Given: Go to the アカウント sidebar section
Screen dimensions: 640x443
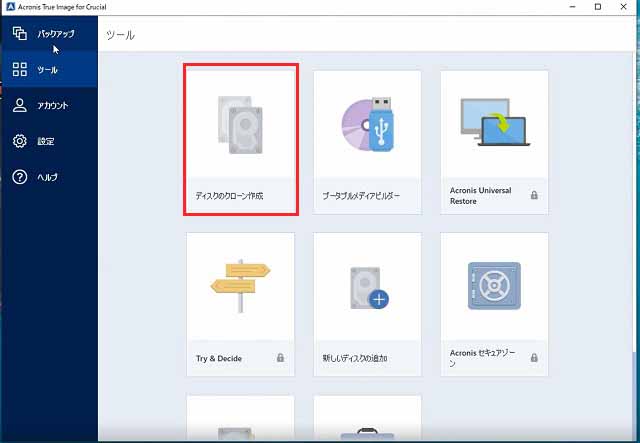Looking at the screenshot, I should pyautogui.click(x=53, y=105).
